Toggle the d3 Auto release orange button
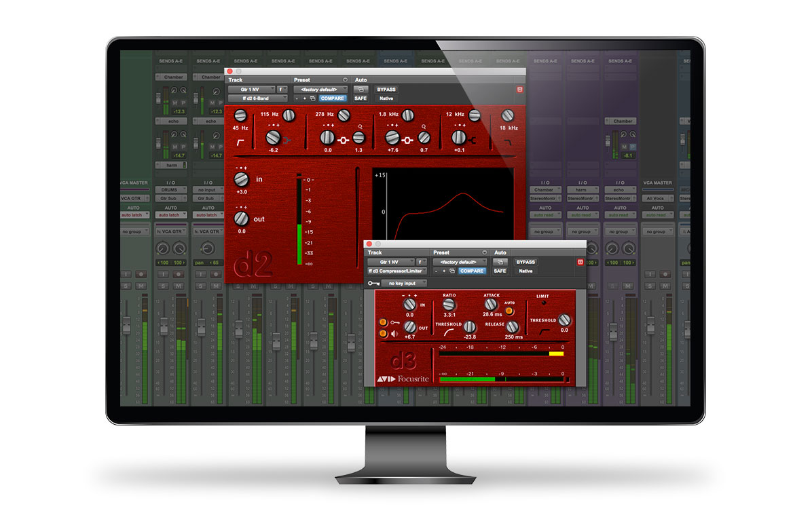This screenshot has width=812, height=515. (509, 311)
